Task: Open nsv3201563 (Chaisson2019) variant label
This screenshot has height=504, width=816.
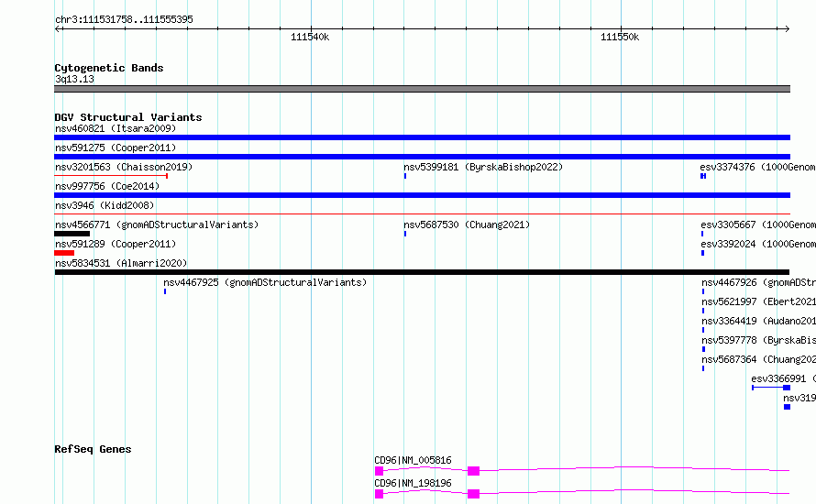Action: tap(124, 167)
